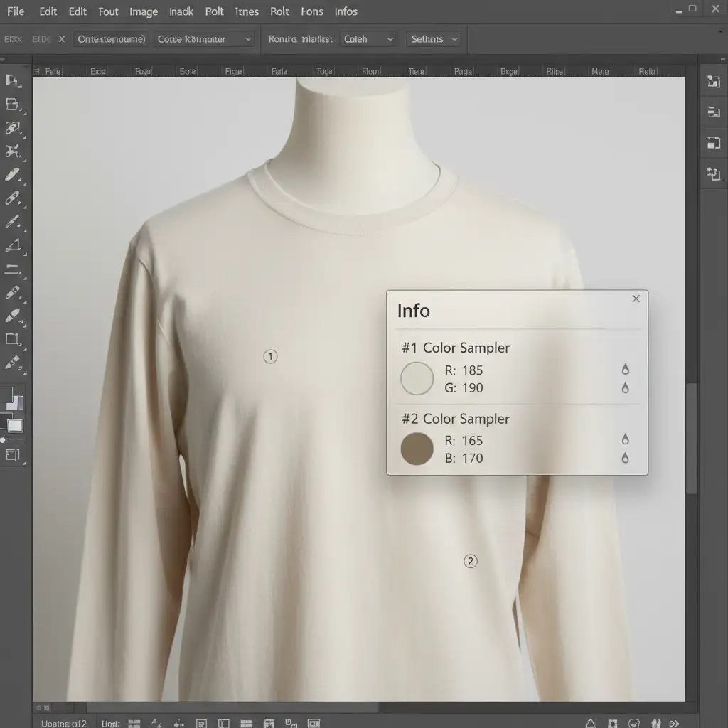Select the rectangle shape tool in toolbar
Viewport: 728px width, 728px height.
(12, 339)
